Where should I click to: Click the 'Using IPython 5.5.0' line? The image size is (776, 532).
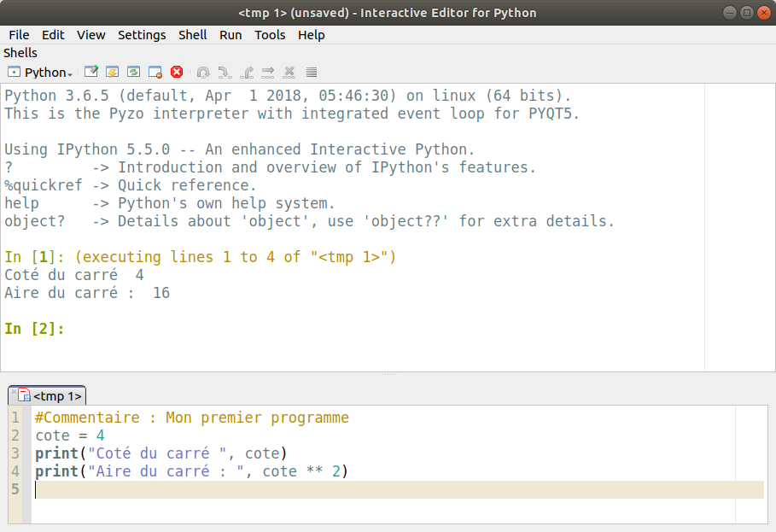click(x=240, y=149)
